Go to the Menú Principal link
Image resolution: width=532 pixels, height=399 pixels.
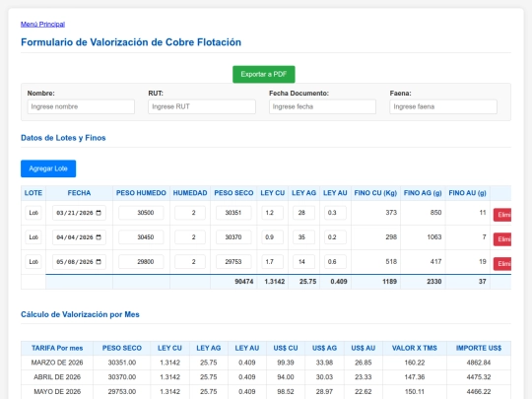click(x=42, y=24)
